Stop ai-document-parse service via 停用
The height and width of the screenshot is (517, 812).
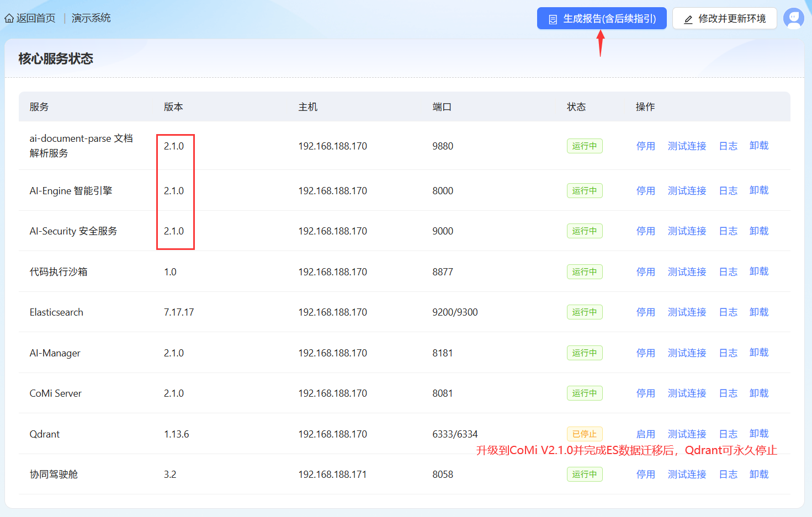coord(645,146)
